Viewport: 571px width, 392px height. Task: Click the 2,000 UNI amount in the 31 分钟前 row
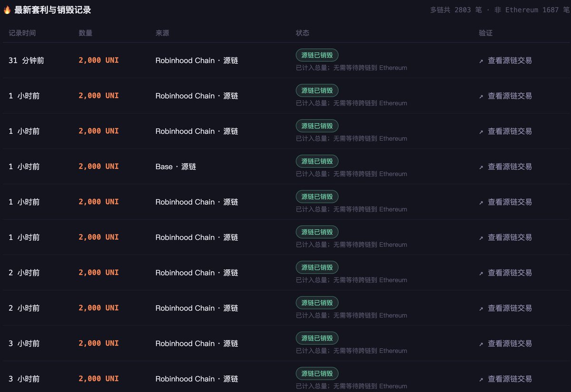[99, 60]
